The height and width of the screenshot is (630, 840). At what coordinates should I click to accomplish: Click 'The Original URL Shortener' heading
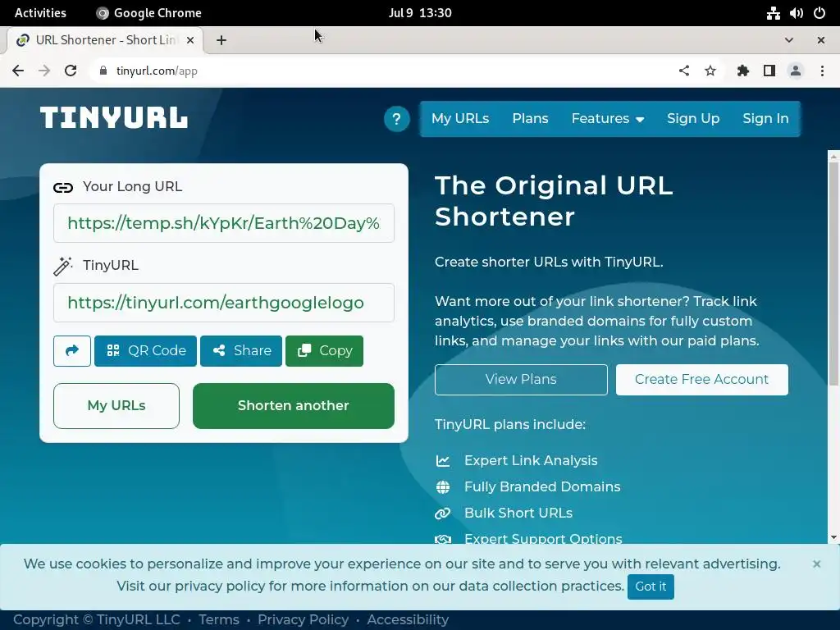(x=554, y=201)
